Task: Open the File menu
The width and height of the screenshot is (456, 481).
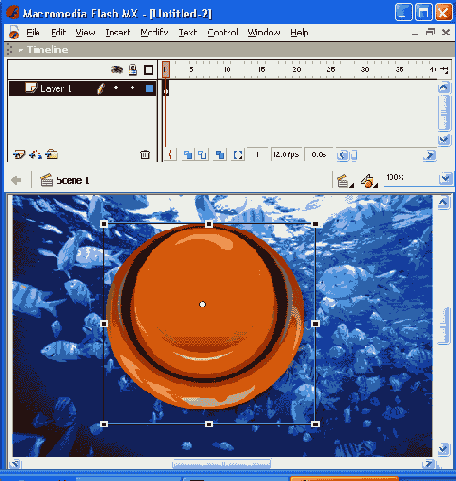Action: click(33, 32)
